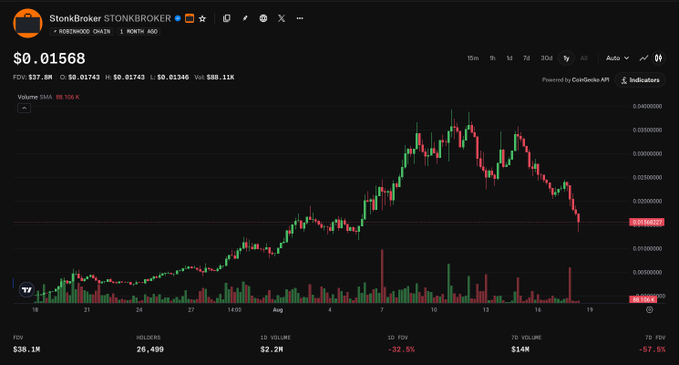Open the token website globe icon
Image resolution: width=679 pixels, height=365 pixels.
coord(263,18)
